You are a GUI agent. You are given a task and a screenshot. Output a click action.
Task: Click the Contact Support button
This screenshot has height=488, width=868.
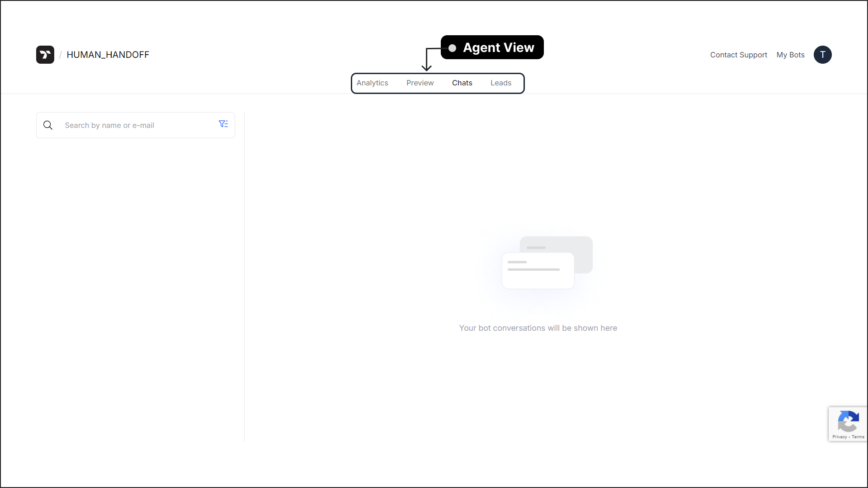coord(739,54)
